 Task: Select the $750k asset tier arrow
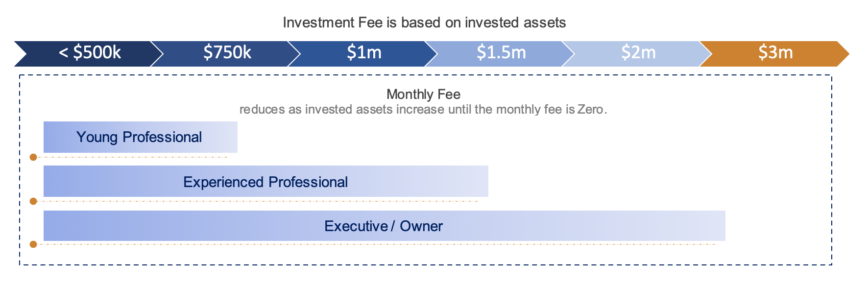227,53
